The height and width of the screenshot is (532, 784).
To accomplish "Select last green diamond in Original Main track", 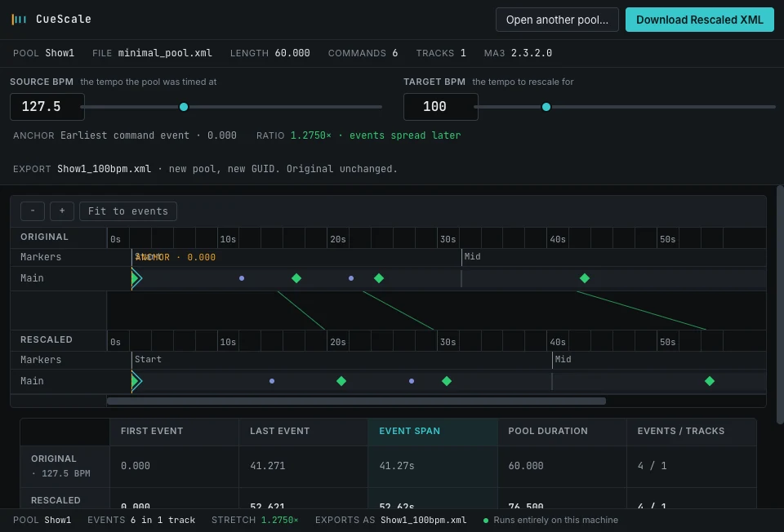I will point(585,278).
